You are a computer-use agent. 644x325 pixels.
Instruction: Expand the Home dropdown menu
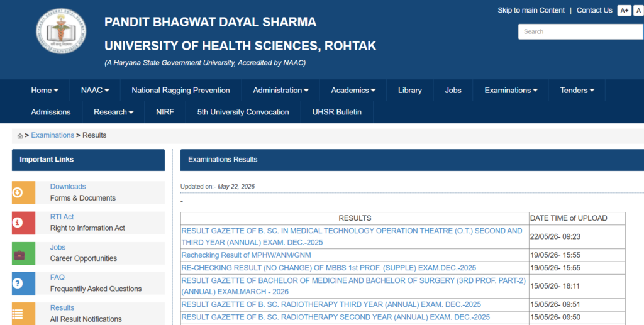(x=45, y=91)
